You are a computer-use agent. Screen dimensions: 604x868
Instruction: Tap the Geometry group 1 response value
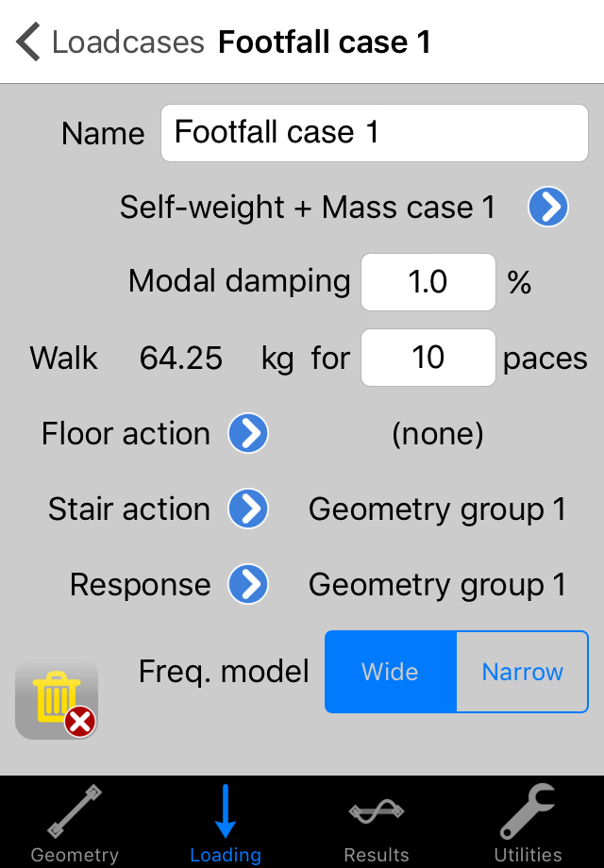point(437,584)
